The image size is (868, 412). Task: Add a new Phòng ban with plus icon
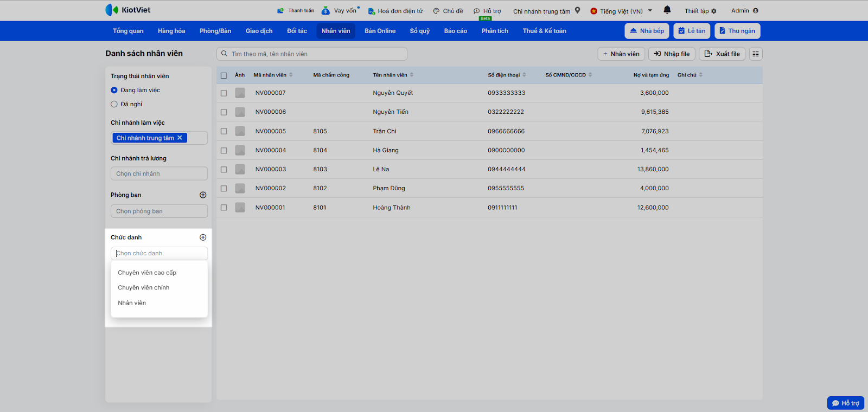[x=203, y=195]
